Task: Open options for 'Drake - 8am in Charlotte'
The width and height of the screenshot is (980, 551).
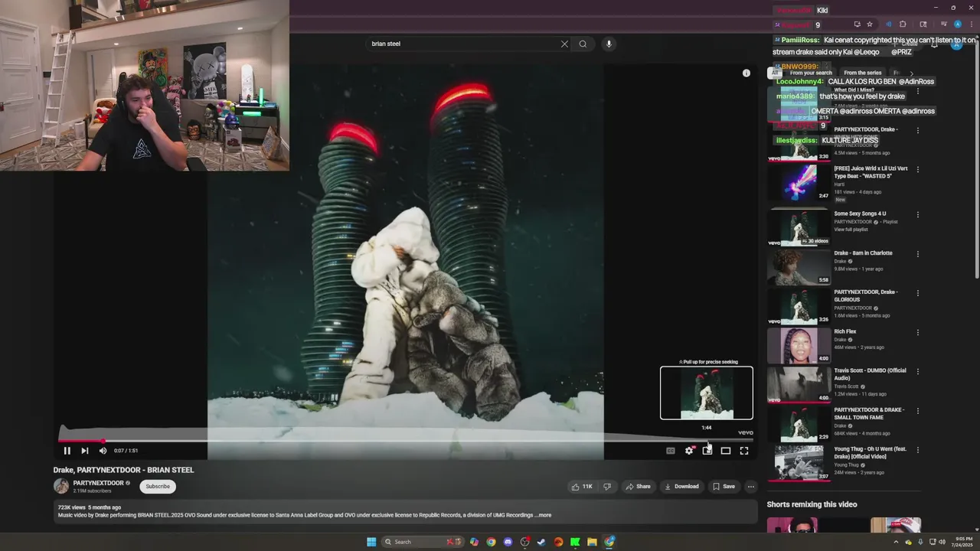Action: [x=918, y=254]
